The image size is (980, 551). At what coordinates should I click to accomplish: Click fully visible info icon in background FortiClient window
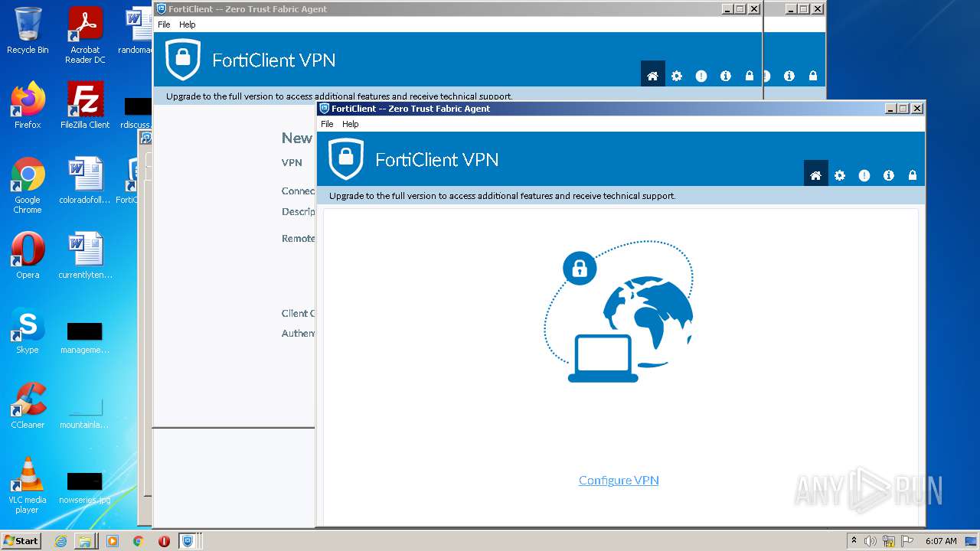(726, 76)
